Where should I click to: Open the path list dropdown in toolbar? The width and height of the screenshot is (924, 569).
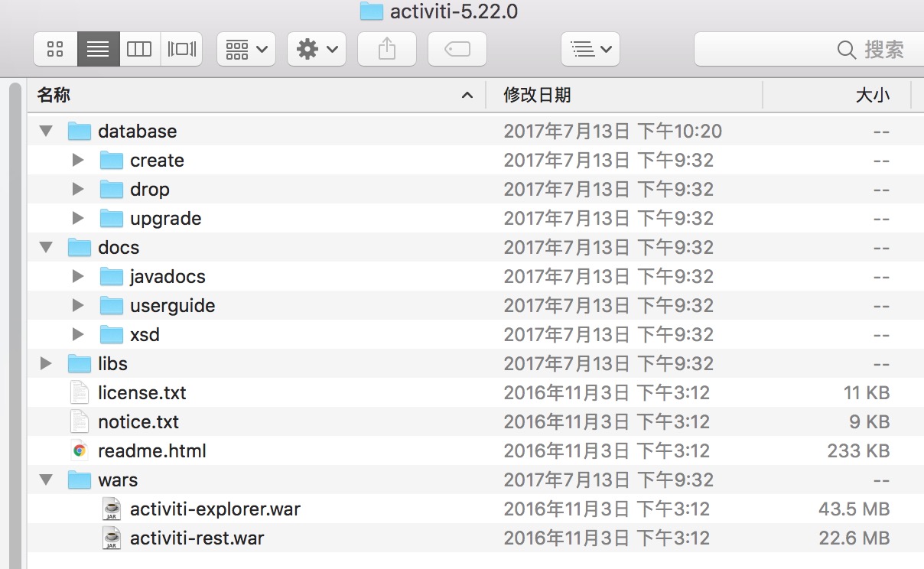pos(591,50)
